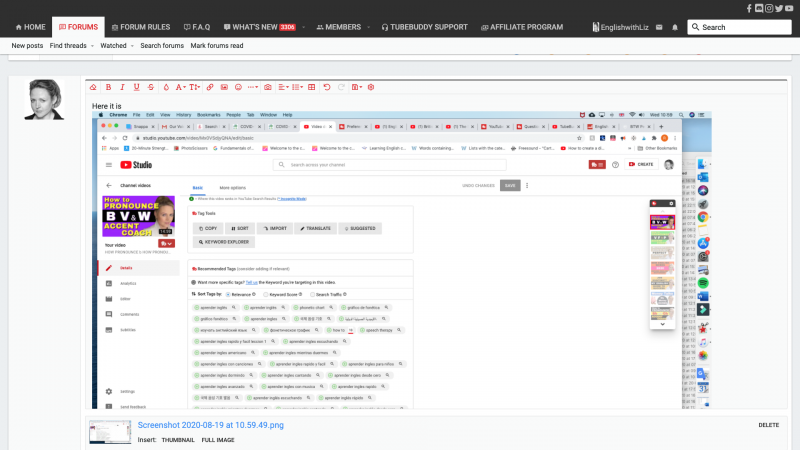Click the undo icon in editor
Viewport: 800px width, 450px height.
click(326, 88)
